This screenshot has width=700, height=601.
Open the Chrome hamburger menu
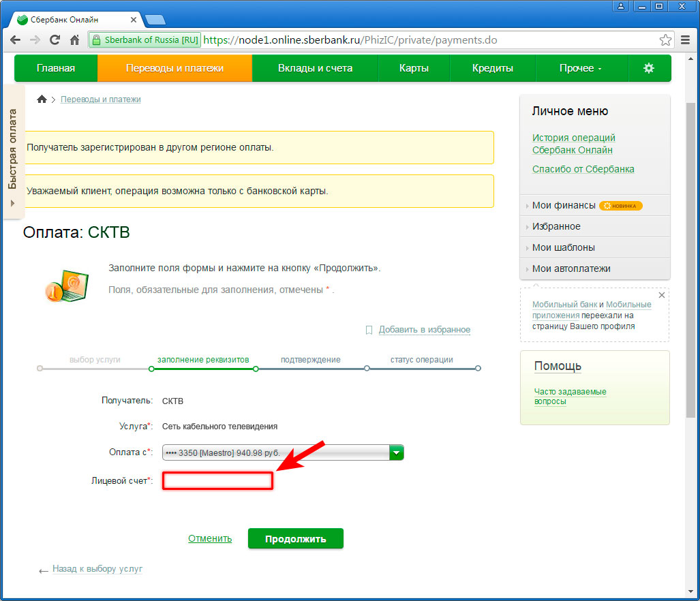tap(685, 40)
